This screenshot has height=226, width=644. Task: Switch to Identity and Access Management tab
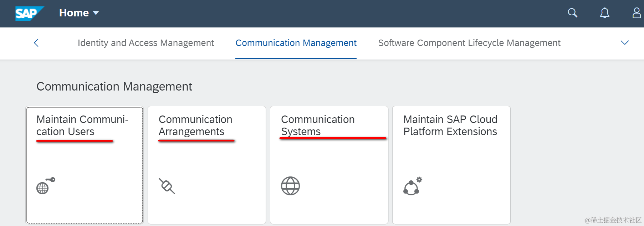point(145,43)
